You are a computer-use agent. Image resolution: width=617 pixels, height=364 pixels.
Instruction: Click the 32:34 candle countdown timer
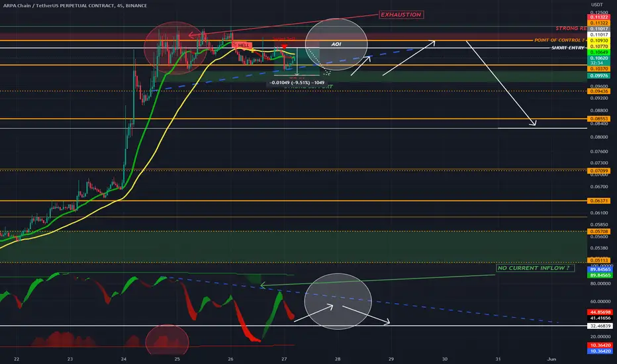click(596, 63)
